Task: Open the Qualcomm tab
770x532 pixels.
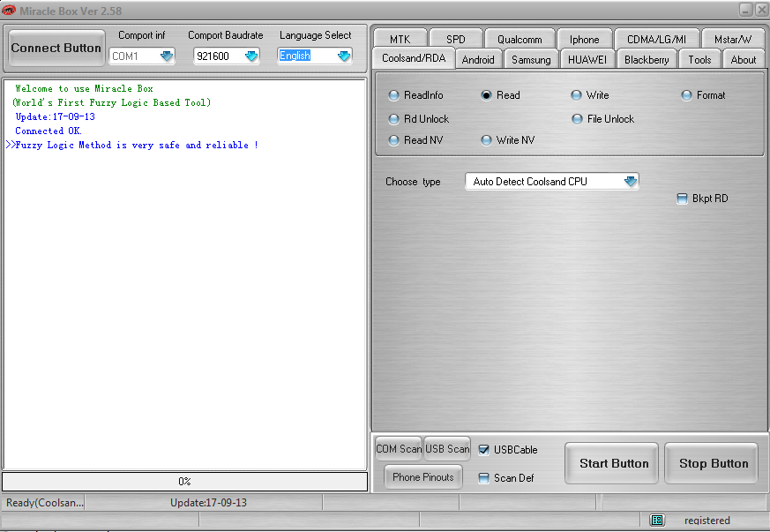Action: click(520, 39)
